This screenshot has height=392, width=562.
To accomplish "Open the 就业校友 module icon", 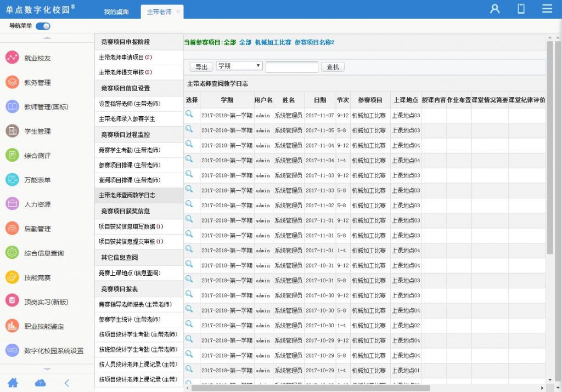I will click(x=12, y=58).
